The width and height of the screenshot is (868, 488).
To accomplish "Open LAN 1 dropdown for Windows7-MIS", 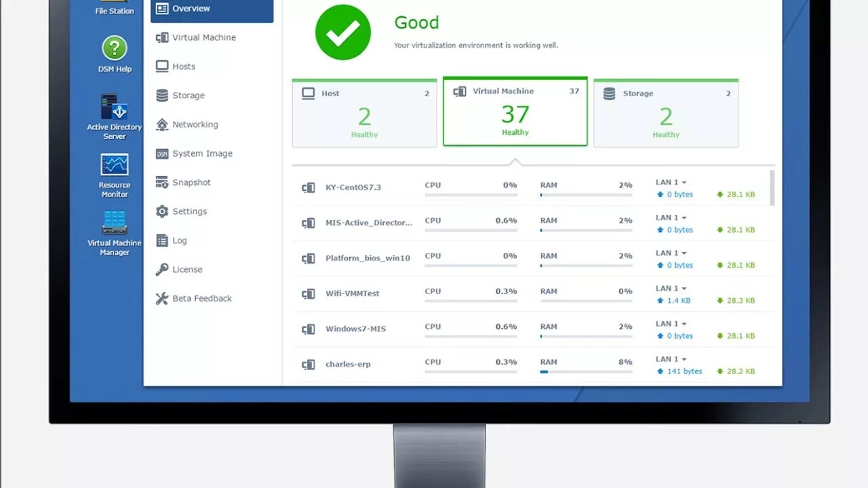I will coord(671,323).
